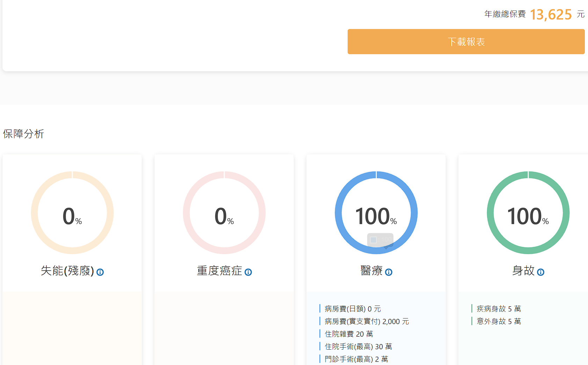
Task: Click the 住院手術(最高) 30 萬 item
Action: pyautogui.click(x=358, y=346)
